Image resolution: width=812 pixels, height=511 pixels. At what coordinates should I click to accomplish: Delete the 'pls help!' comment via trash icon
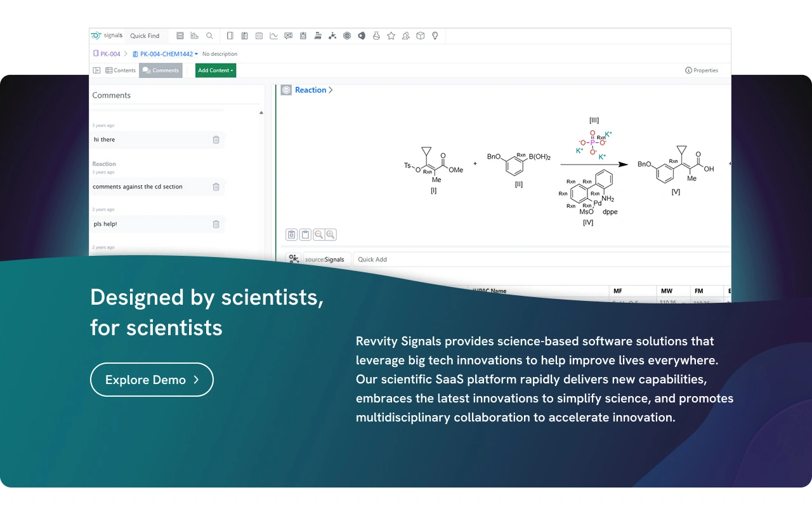216,224
